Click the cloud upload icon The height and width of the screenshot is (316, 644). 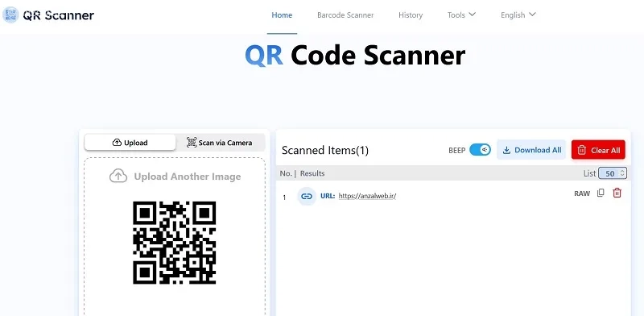(x=118, y=177)
